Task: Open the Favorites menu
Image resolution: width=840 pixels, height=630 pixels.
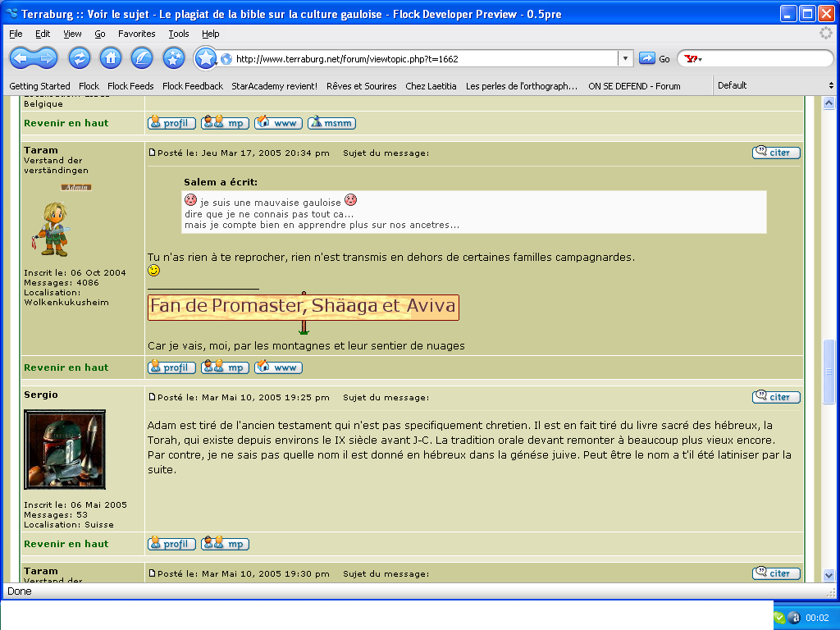Action: [137, 34]
